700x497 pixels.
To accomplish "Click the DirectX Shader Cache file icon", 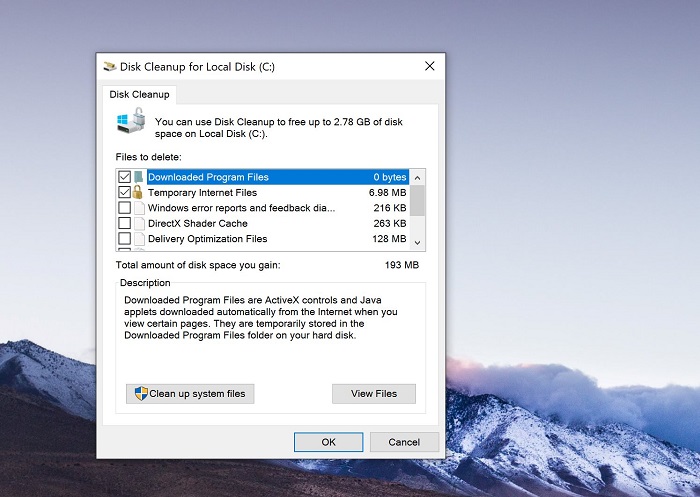I will pos(139,223).
